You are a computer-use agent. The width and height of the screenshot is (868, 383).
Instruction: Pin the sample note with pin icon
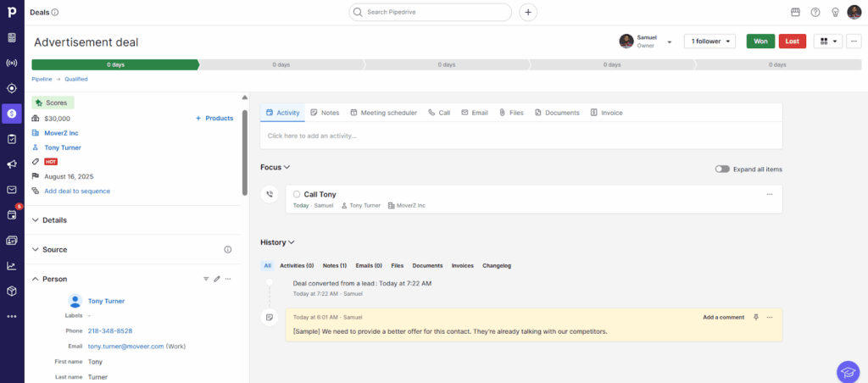tap(755, 317)
